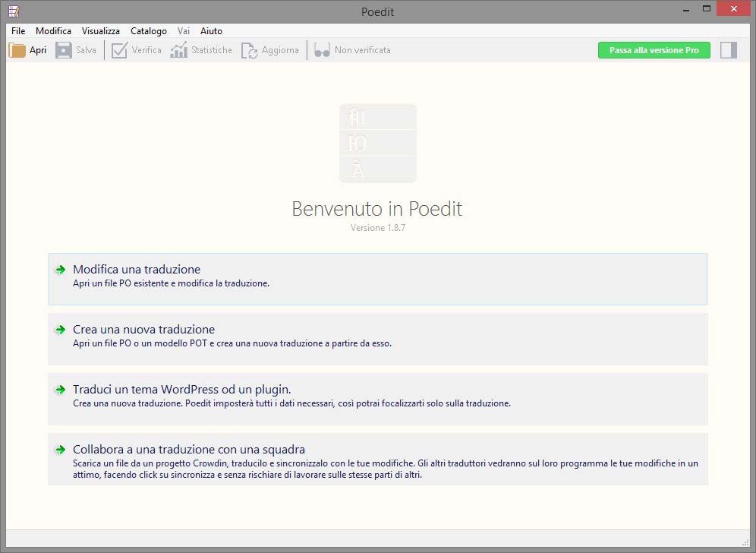Click Passa alla versione Pro button
The height and width of the screenshot is (553, 756).
(654, 50)
